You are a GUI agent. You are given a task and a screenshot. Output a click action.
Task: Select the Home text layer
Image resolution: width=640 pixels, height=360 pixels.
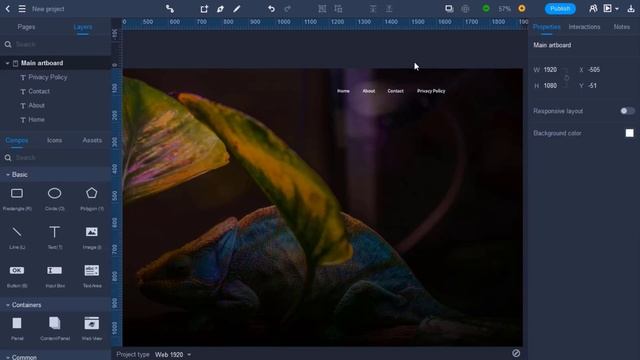coord(36,120)
